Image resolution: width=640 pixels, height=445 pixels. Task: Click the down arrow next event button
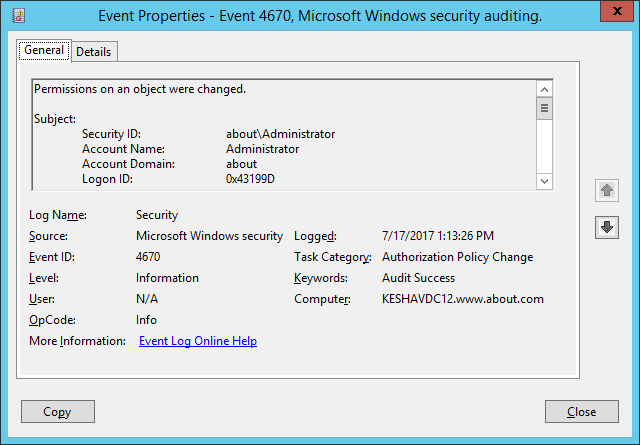[607, 227]
